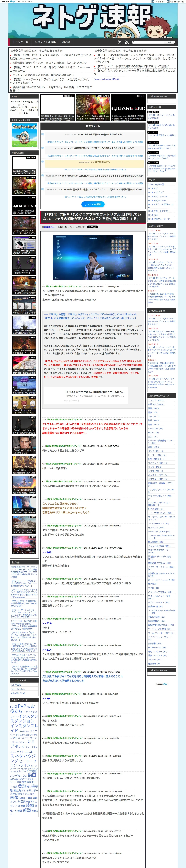Expand the アライアンスレイド (703) category [+]
Screen dimensions: 186x868
click(x=149, y=498)
